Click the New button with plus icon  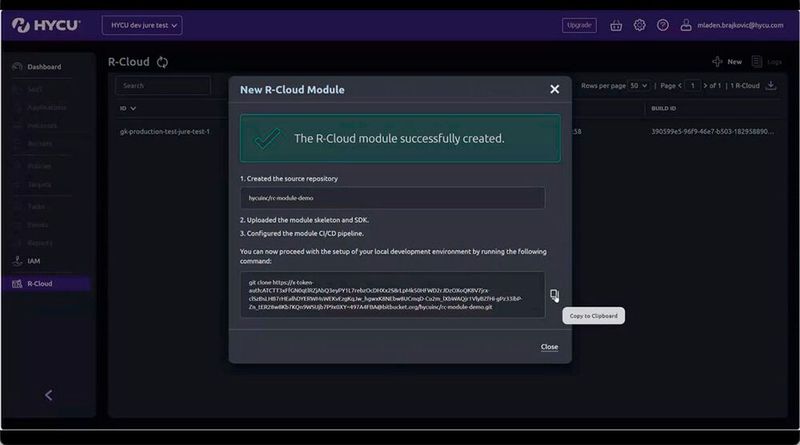[x=727, y=62]
